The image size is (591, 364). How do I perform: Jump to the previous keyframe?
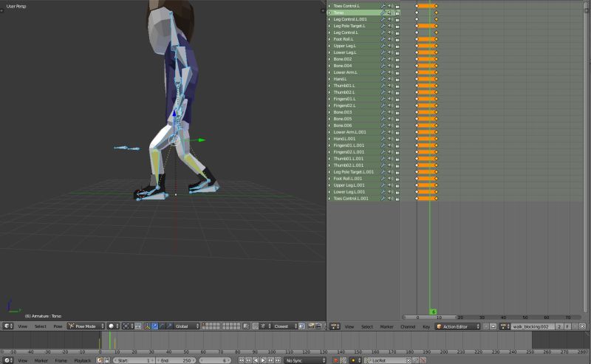click(x=248, y=360)
